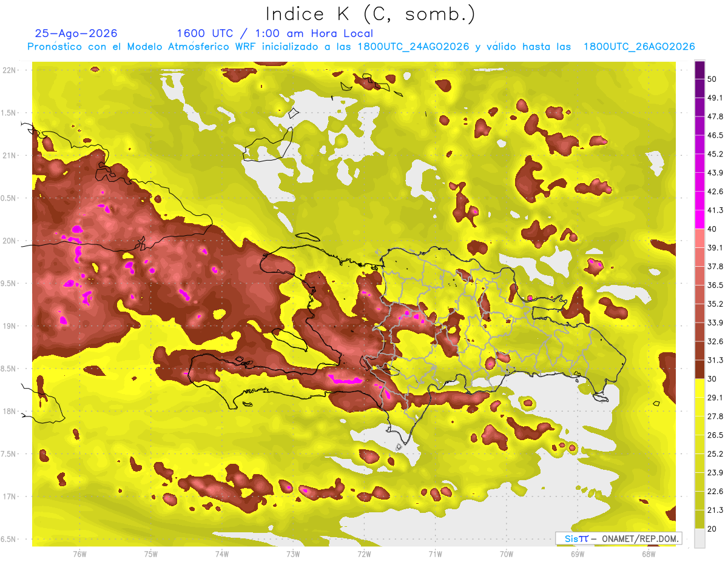Click the "6.5N" latitude label
This screenshot has height=562, width=728.
pyautogui.click(x=9, y=539)
